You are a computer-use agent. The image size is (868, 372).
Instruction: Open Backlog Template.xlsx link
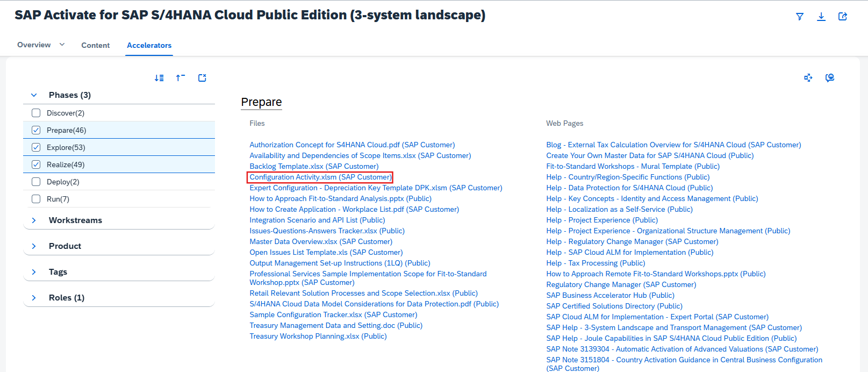tap(314, 166)
